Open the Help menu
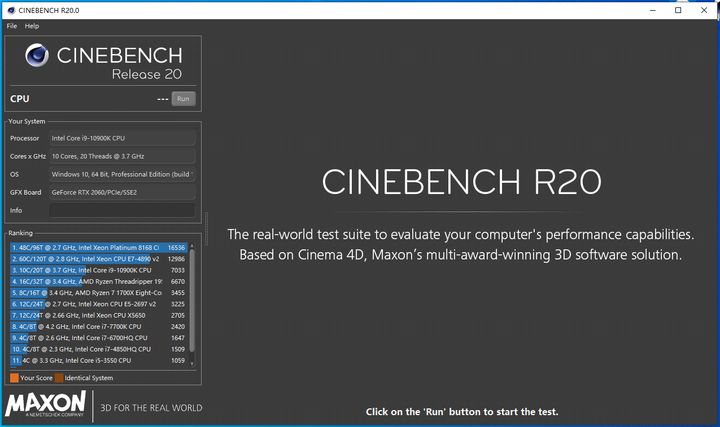 coord(32,25)
